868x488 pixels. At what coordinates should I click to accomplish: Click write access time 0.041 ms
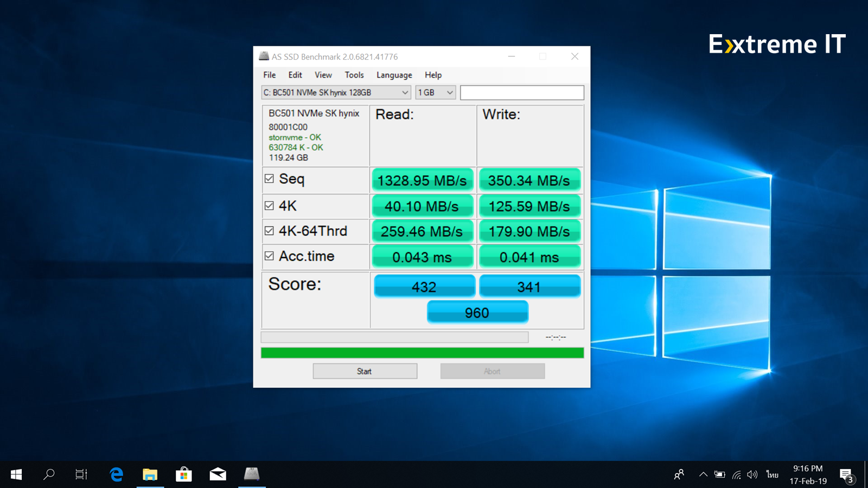pos(529,256)
